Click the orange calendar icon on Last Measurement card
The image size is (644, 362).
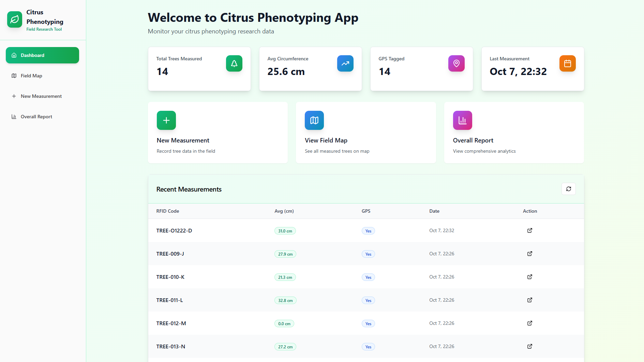pos(568,63)
